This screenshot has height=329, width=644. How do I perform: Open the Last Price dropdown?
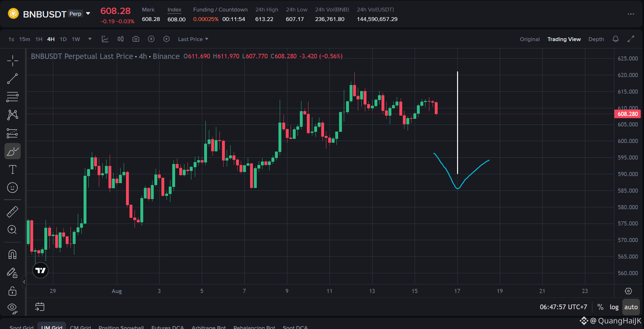coord(193,39)
